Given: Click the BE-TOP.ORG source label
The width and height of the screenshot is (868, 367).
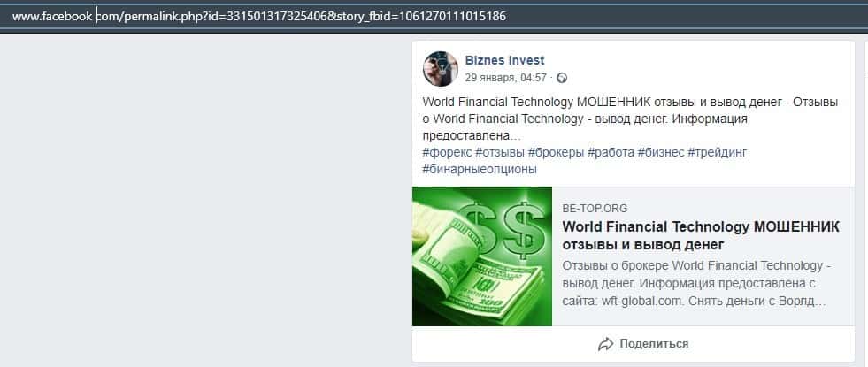Looking at the screenshot, I should click(x=595, y=209).
